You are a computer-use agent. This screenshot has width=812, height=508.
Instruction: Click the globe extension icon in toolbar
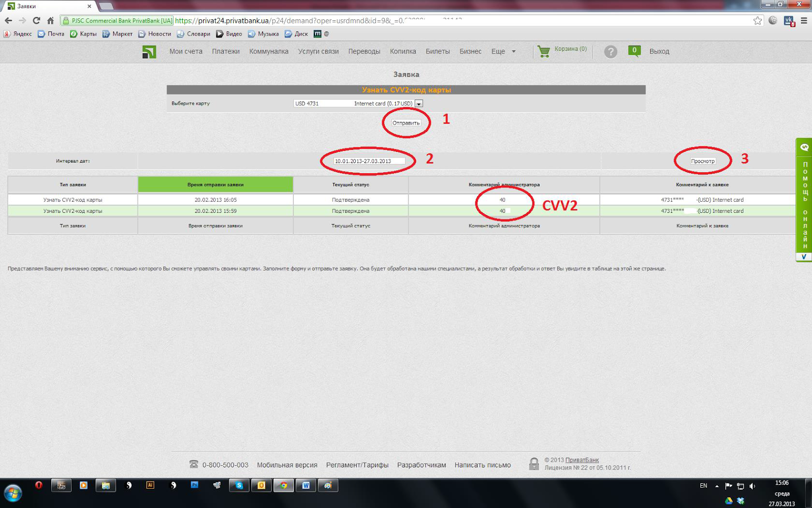point(773,21)
